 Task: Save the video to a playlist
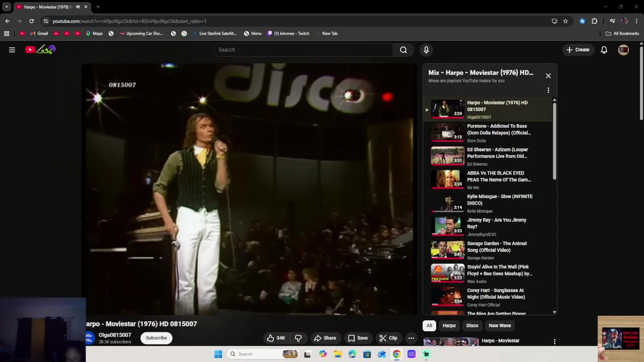[x=358, y=338]
